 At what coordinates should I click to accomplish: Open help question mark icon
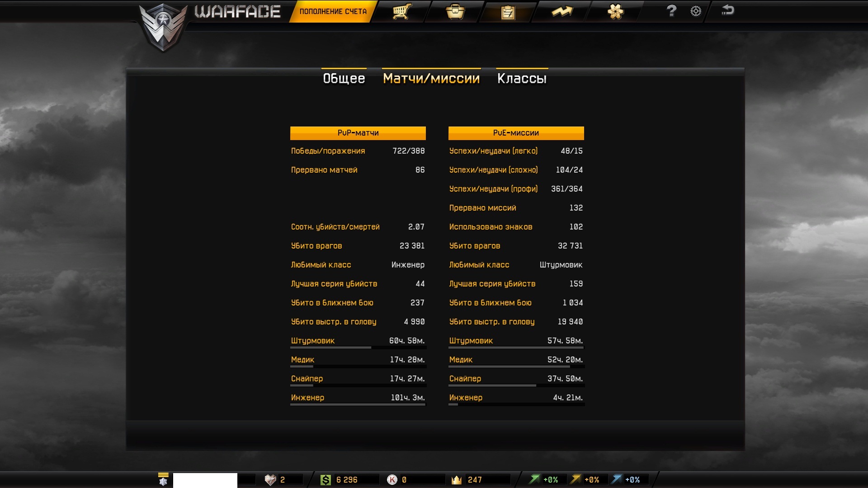[671, 11]
